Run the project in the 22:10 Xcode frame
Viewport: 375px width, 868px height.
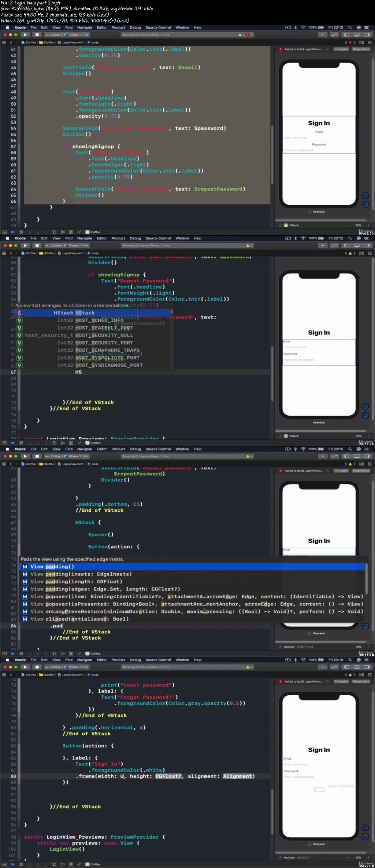(x=25, y=35)
